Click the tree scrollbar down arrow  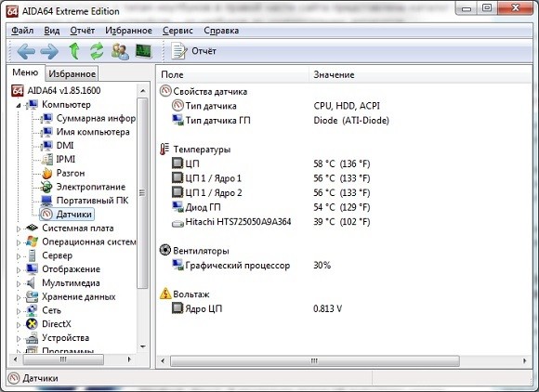(x=143, y=346)
